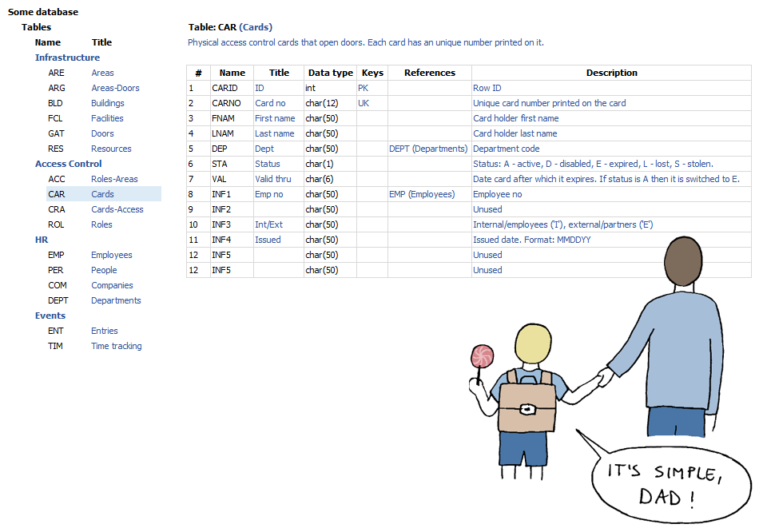Select the highlighted Cards table row

coord(102,194)
